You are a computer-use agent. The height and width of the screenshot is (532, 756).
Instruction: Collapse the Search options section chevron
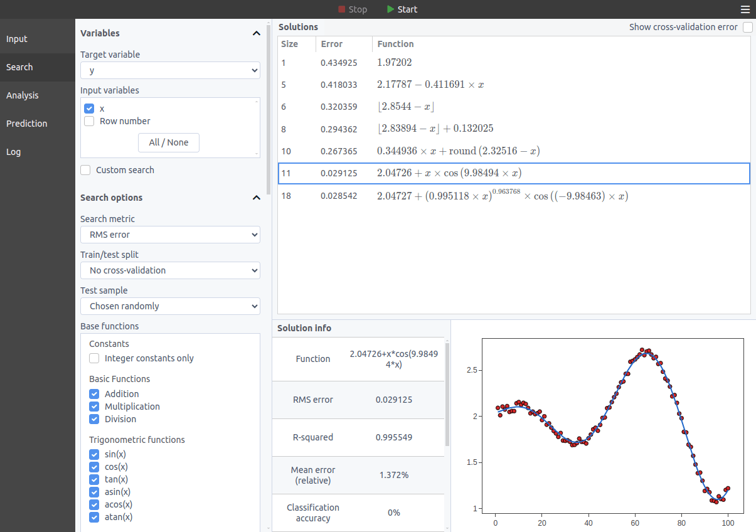256,198
